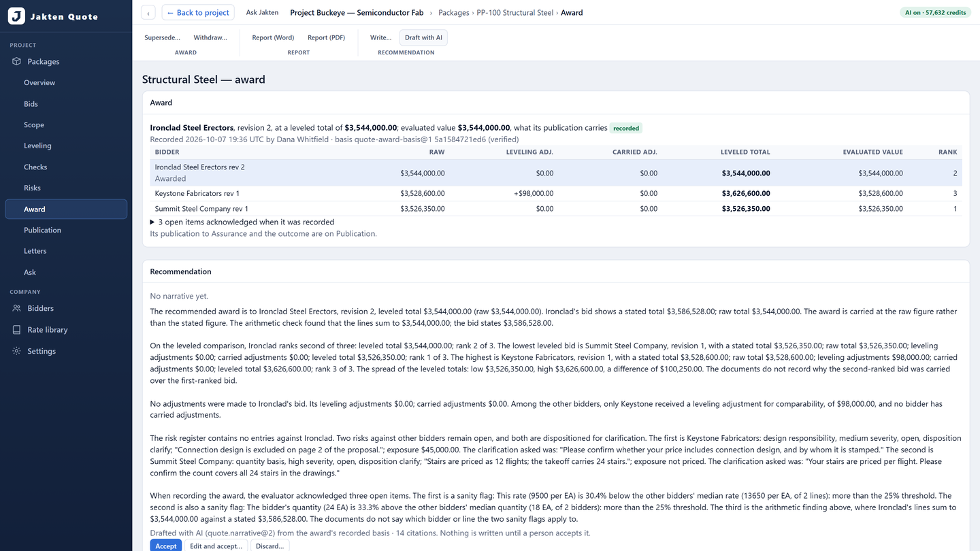Click the Bidders people icon

(17, 308)
